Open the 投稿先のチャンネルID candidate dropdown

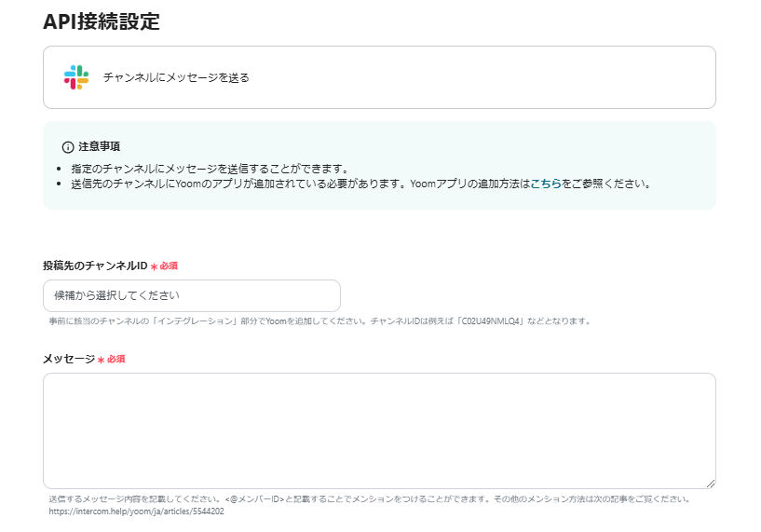[192, 295]
